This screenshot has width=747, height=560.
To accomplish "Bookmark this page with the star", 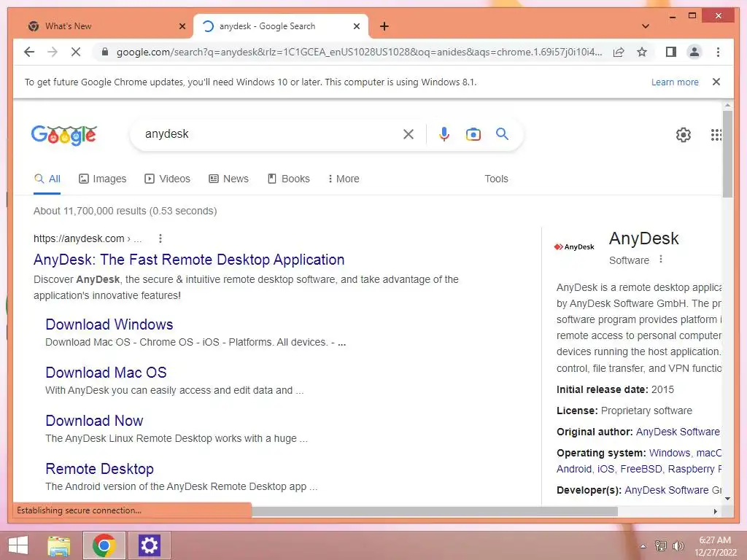I will tap(642, 52).
